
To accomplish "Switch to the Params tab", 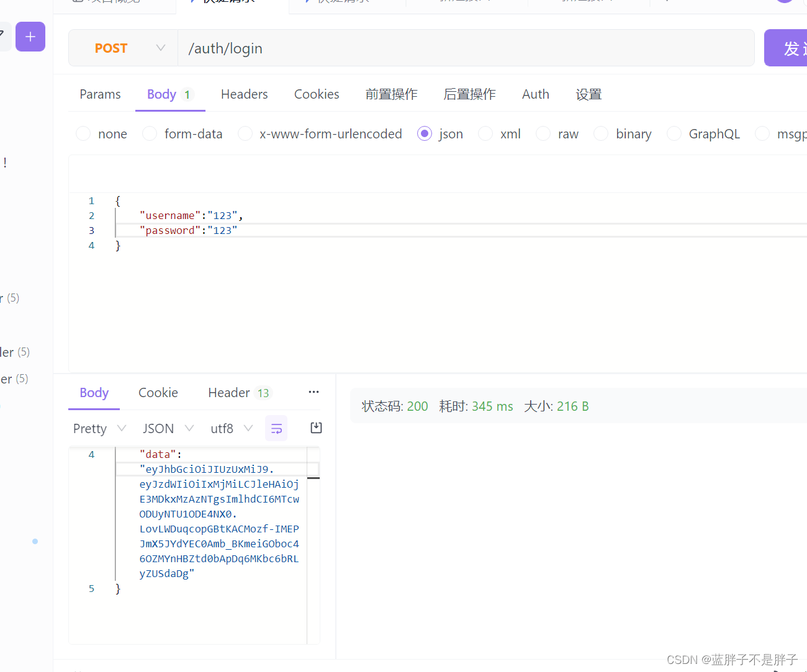I will [100, 94].
